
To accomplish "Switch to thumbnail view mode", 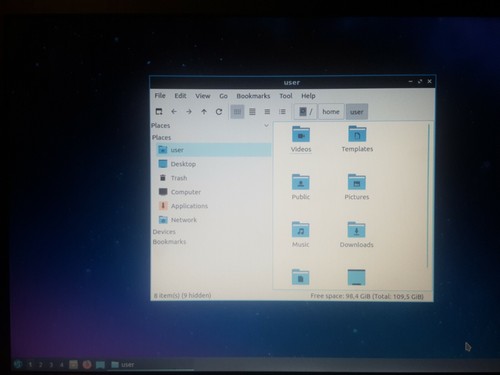I will (x=252, y=112).
